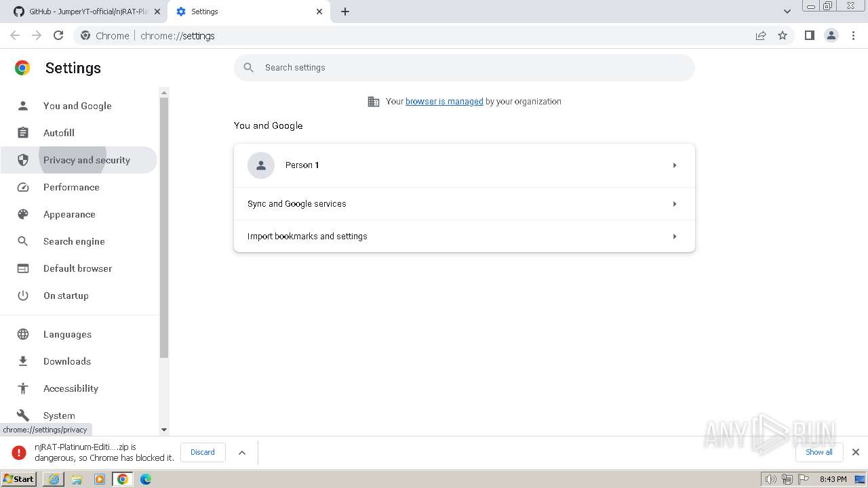Click the taskbar clock 8:43 PM
Image resolution: width=868 pixels, height=488 pixels.
pyautogui.click(x=833, y=479)
